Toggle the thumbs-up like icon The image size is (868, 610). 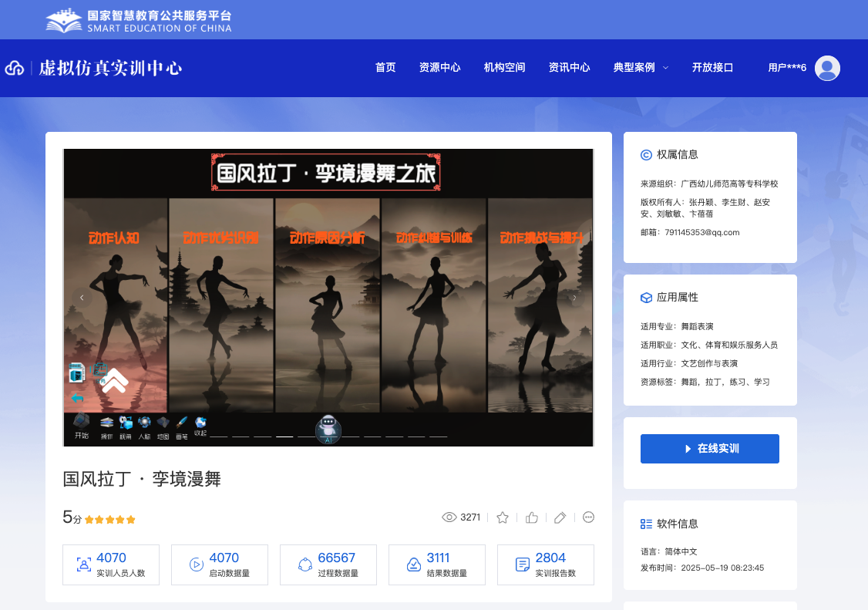(x=531, y=517)
